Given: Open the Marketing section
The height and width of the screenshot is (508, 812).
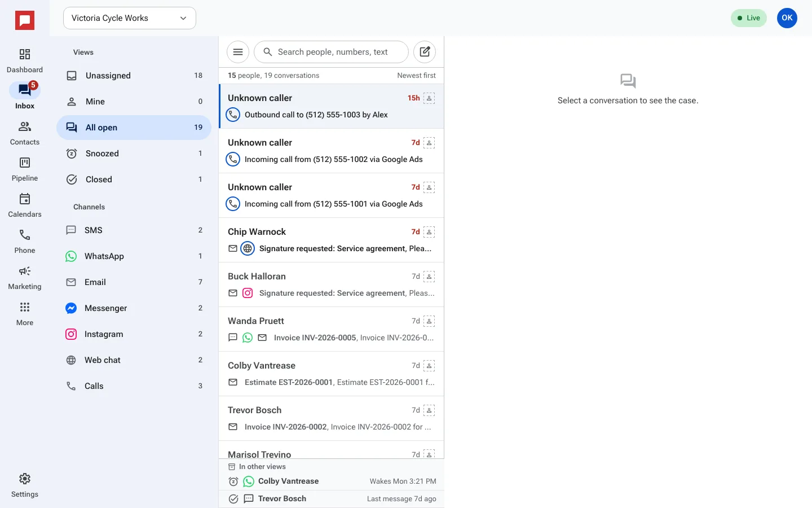Looking at the screenshot, I should [25, 278].
